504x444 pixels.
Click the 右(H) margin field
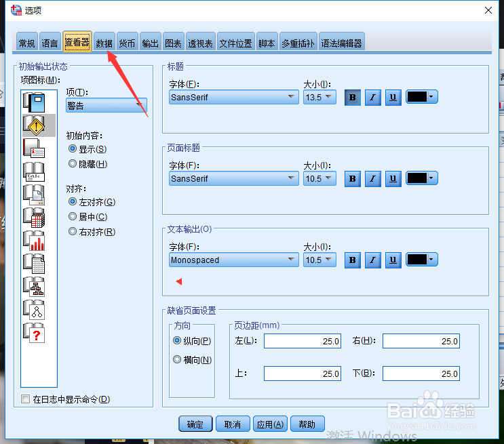(421, 341)
